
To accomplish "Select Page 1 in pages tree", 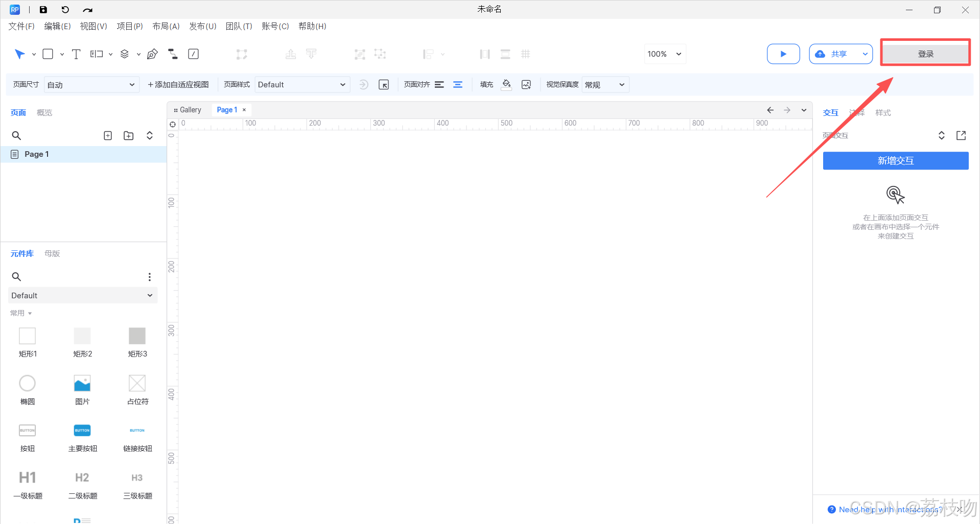I will (x=83, y=154).
